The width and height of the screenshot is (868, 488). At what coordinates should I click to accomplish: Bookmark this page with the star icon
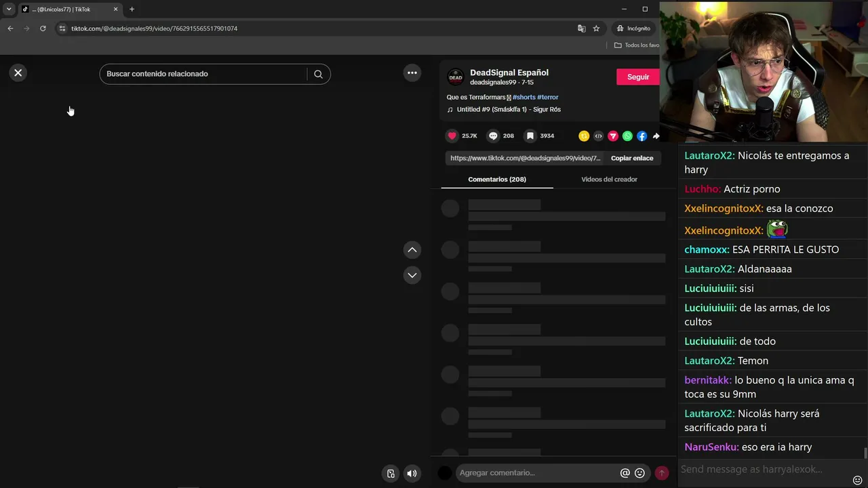(x=596, y=28)
